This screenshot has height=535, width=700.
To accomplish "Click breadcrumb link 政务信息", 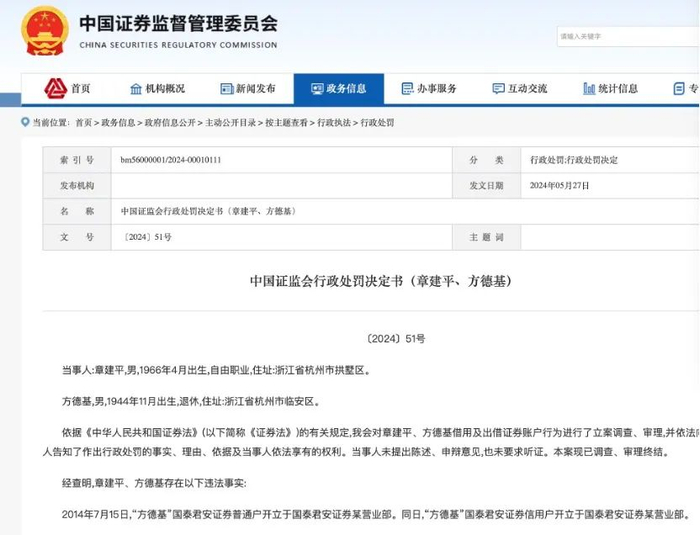I will pyautogui.click(x=118, y=122).
